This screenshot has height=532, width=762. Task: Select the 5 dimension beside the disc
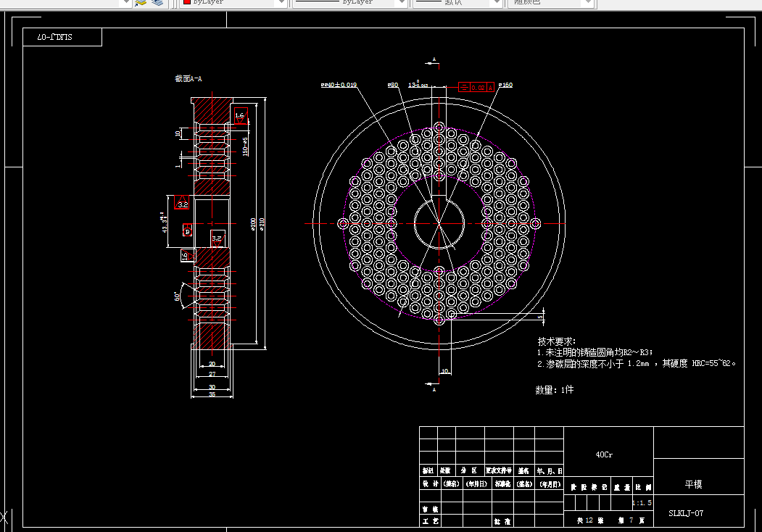[540, 317]
